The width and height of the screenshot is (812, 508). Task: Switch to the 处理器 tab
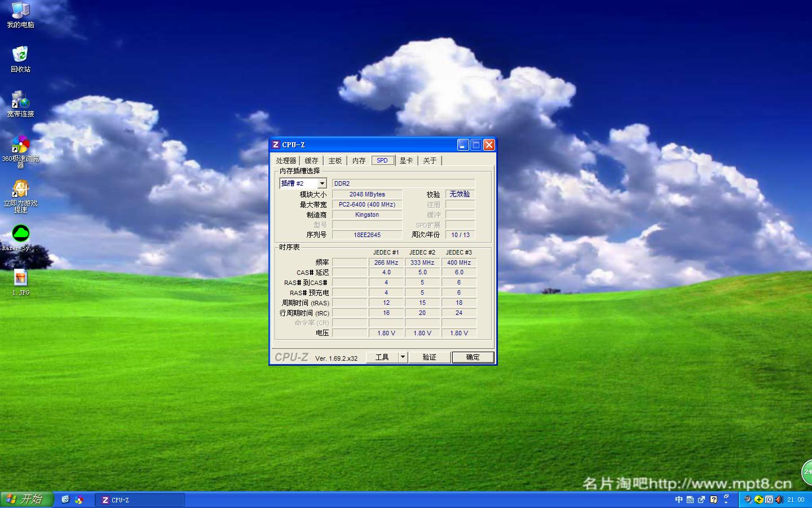point(286,161)
